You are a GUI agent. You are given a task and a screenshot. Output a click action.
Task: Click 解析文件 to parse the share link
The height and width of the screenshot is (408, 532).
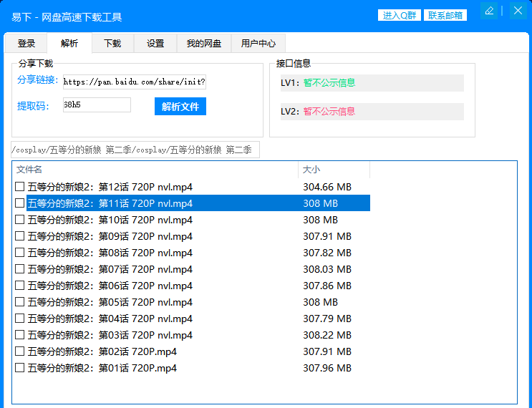click(x=180, y=107)
